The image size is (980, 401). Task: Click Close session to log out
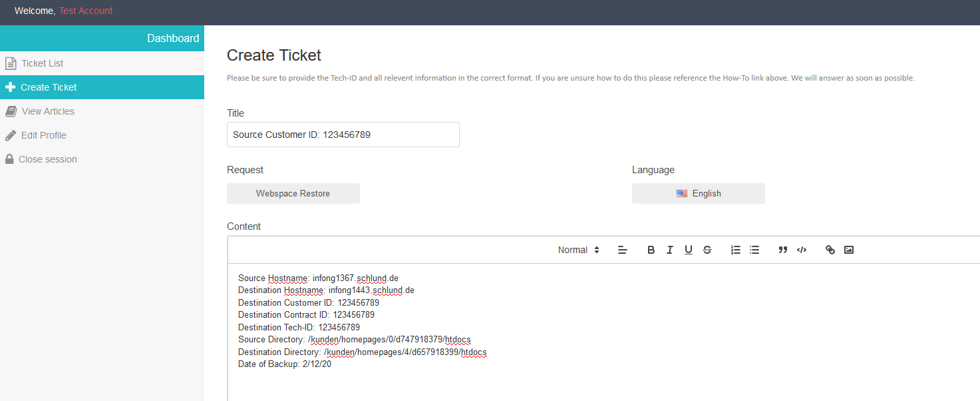[48, 159]
